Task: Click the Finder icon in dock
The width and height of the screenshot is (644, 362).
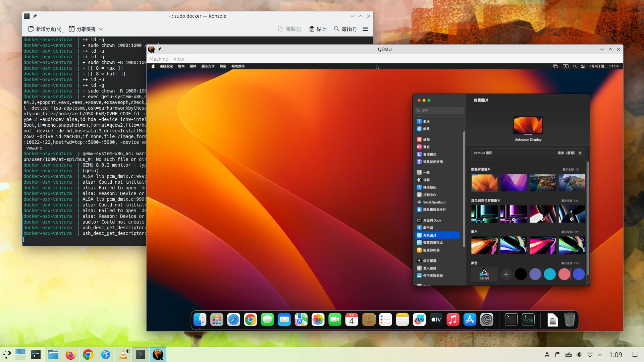Action: pyautogui.click(x=200, y=320)
